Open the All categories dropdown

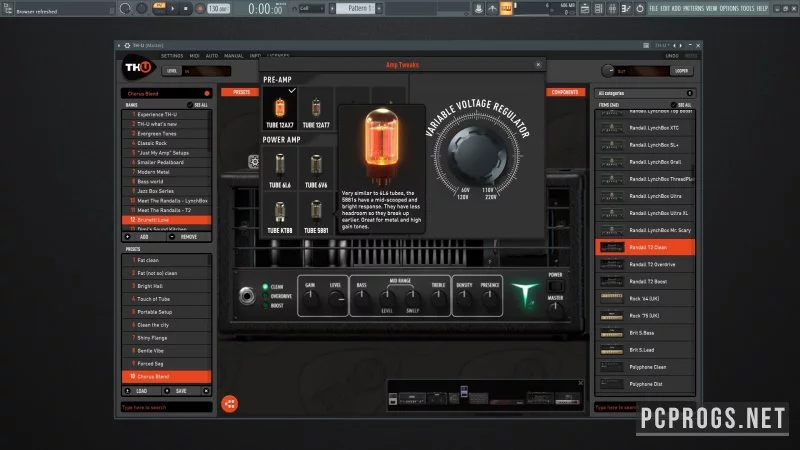click(645, 93)
